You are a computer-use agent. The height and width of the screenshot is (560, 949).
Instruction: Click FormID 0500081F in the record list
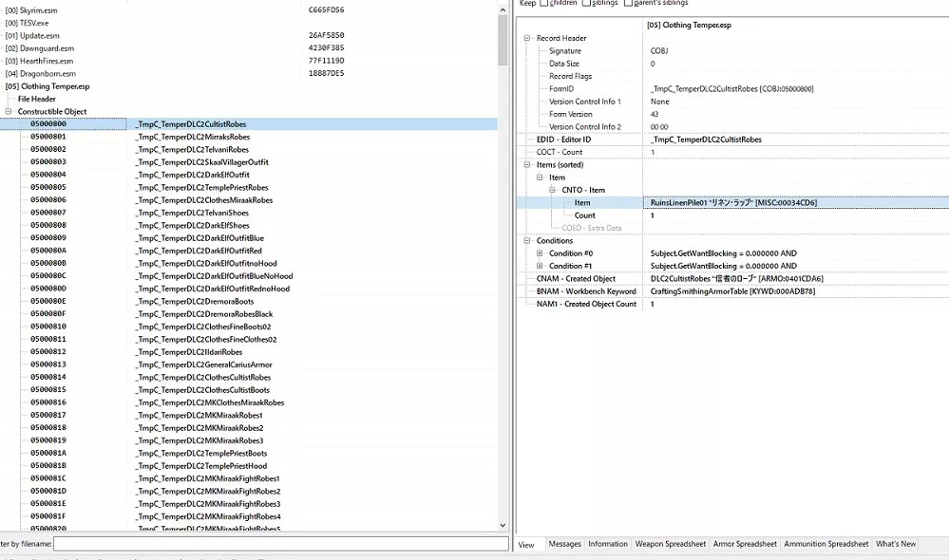click(48, 516)
